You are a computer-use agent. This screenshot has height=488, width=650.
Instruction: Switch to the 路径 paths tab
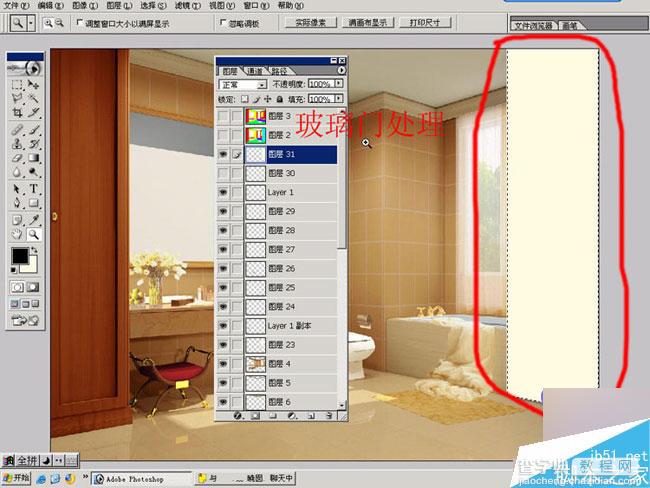[279, 71]
